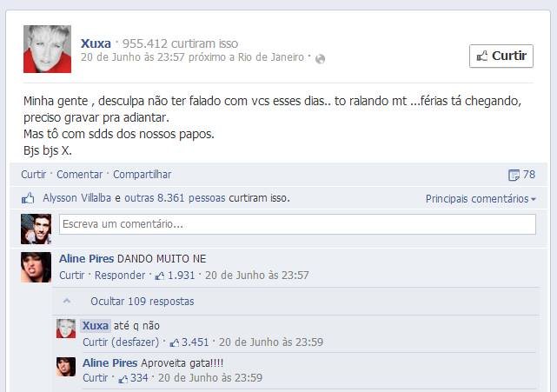Image resolution: width=557 pixels, height=392 pixels.
Task: Focus the Escreva um comentário field
Action: click(297, 224)
